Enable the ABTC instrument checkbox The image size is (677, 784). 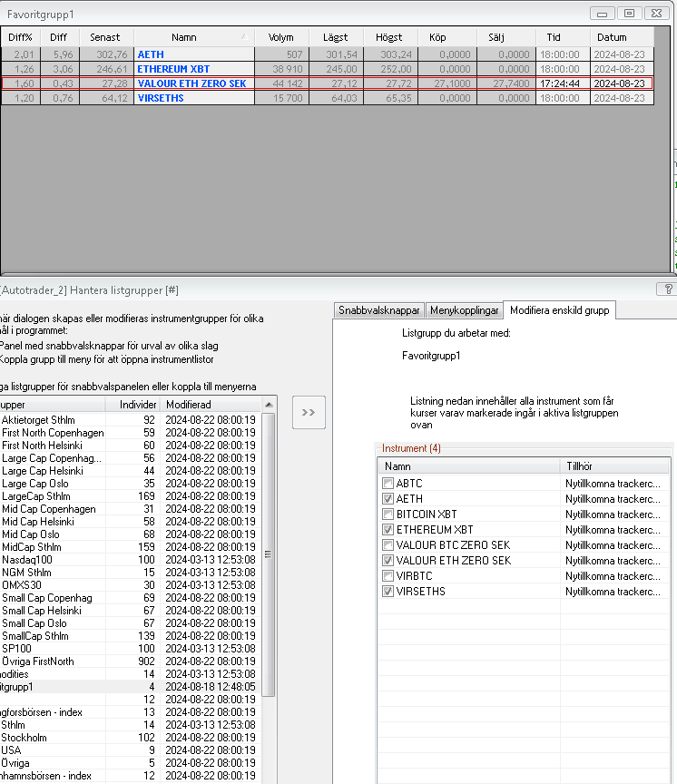388,484
